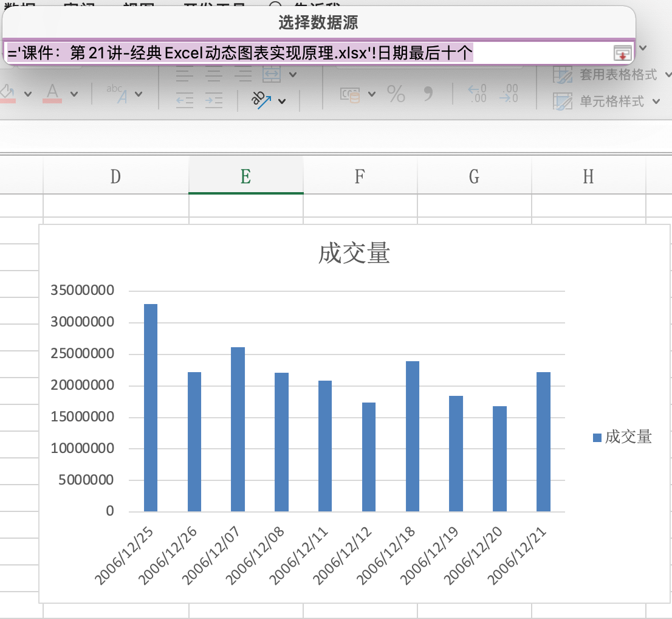
Task: Open the merge cells dropdown arrow
Action: click(x=293, y=75)
